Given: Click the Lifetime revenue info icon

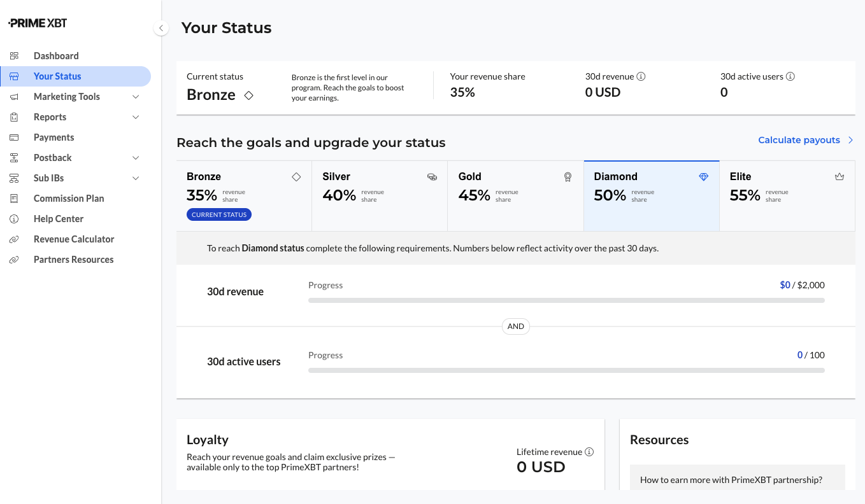Looking at the screenshot, I should pos(589,452).
